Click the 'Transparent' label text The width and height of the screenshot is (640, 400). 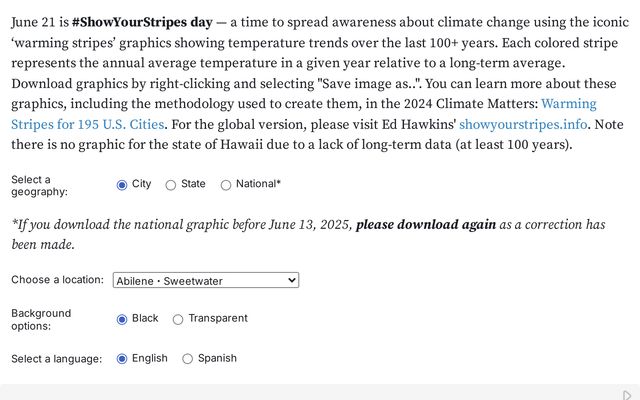pos(218,318)
